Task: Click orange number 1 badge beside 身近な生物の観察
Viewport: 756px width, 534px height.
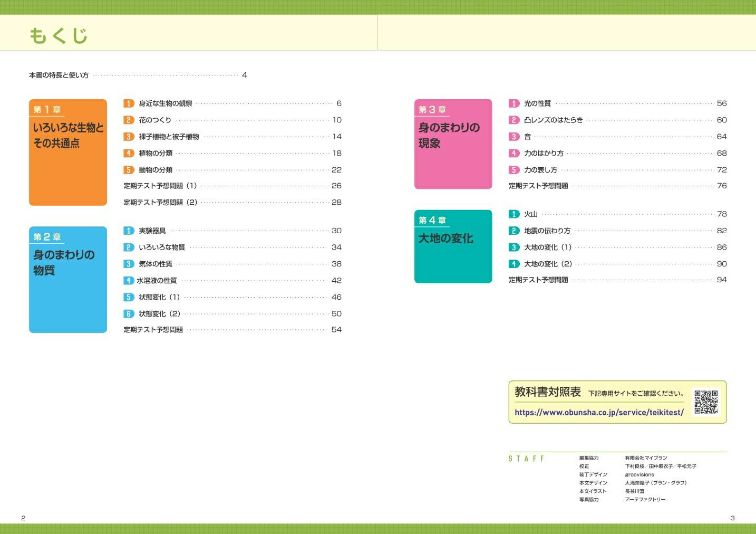Action: tap(129, 103)
